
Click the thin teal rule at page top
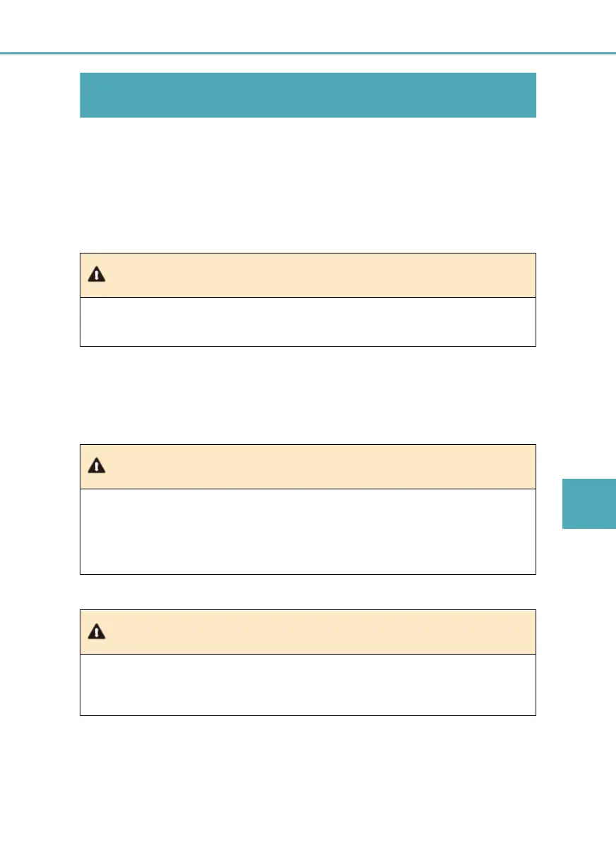tap(308, 53)
